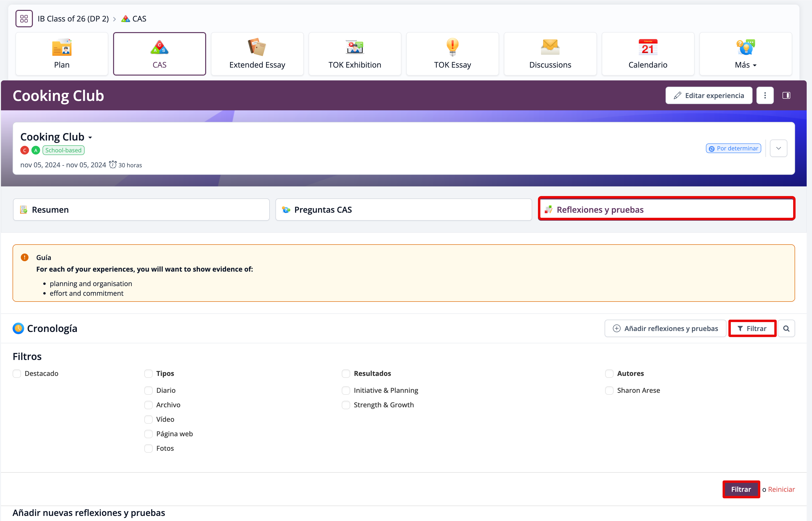Click the three-dot options menu icon

765,95
